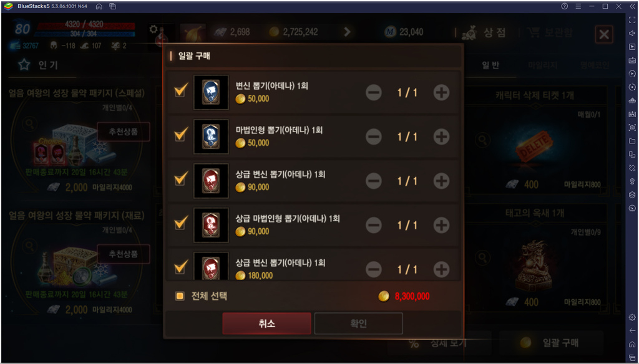Open the BlueStacks help question mark icon
The width and height of the screenshot is (639, 364).
pyautogui.click(x=564, y=6)
